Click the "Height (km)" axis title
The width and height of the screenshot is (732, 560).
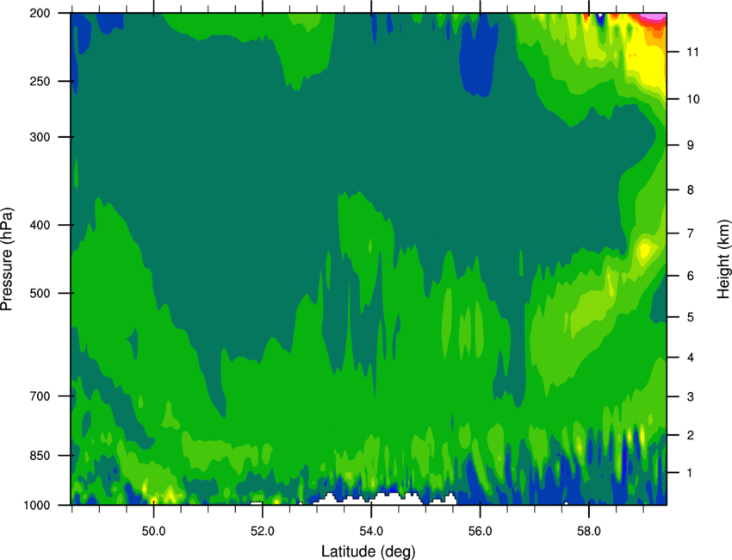click(723, 258)
